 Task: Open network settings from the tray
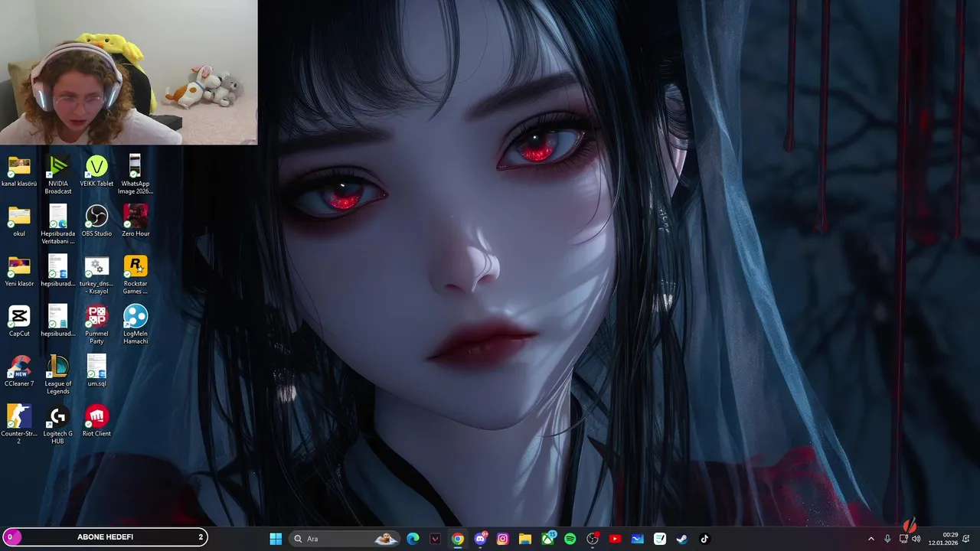pyautogui.click(x=903, y=539)
